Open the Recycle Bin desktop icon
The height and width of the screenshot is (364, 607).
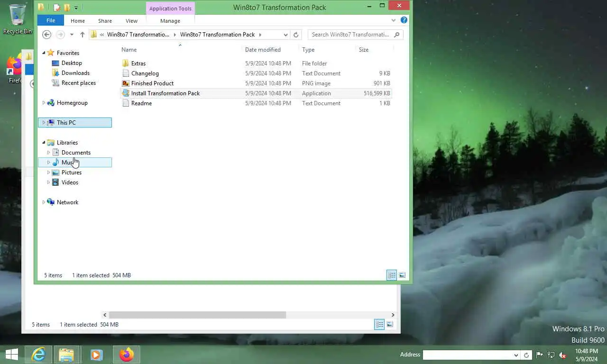coord(18,19)
